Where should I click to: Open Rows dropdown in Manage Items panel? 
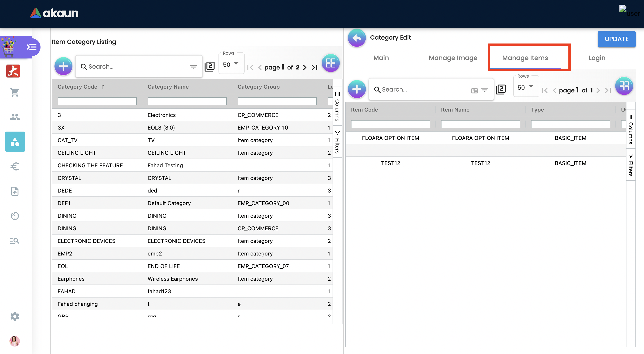coord(525,87)
